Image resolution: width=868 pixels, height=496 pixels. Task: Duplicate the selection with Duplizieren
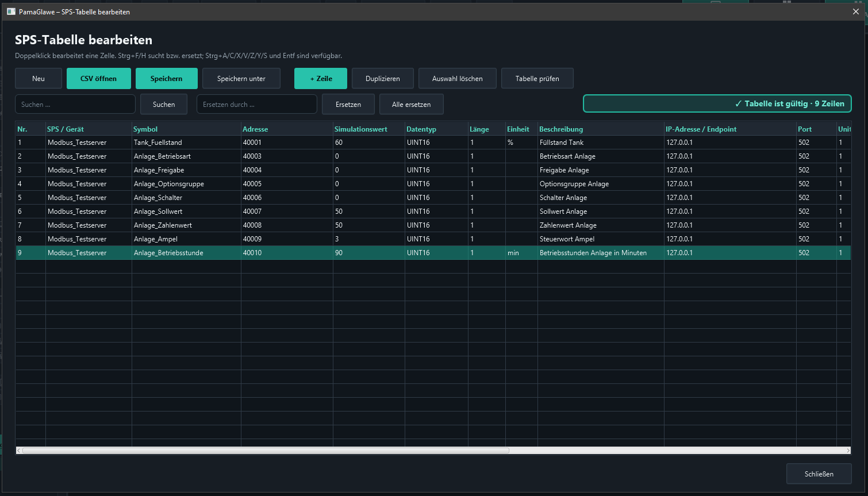(383, 79)
